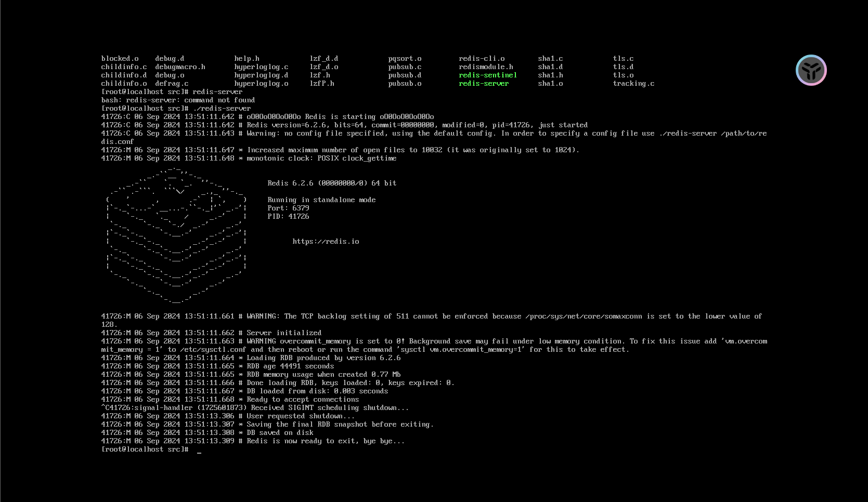868x502 pixels.
Task: Click the green redis-server file name
Action: [484, 83]
